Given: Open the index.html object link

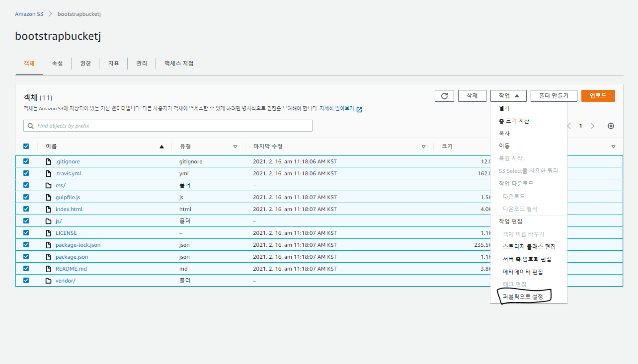Looking at the screenshot, I should pos(69,209).
